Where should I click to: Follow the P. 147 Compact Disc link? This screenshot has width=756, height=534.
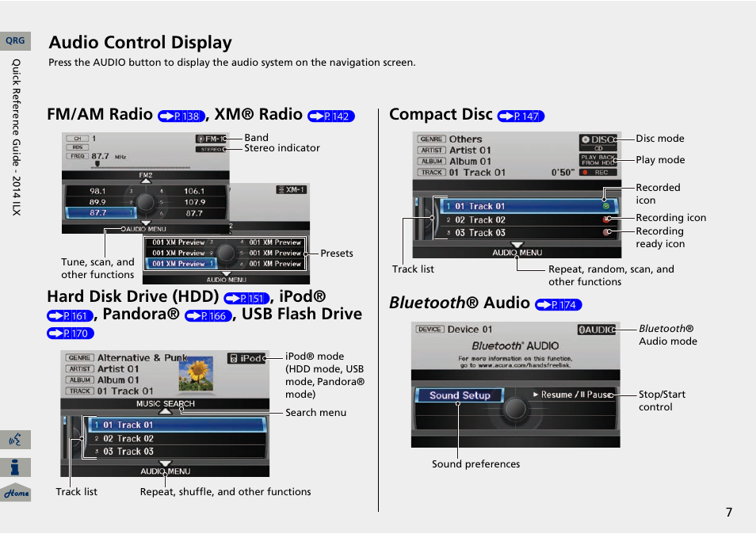point(521,116)
